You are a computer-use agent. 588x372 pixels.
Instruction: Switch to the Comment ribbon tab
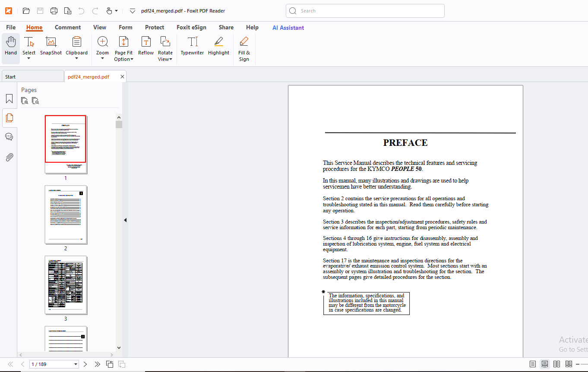68,27
